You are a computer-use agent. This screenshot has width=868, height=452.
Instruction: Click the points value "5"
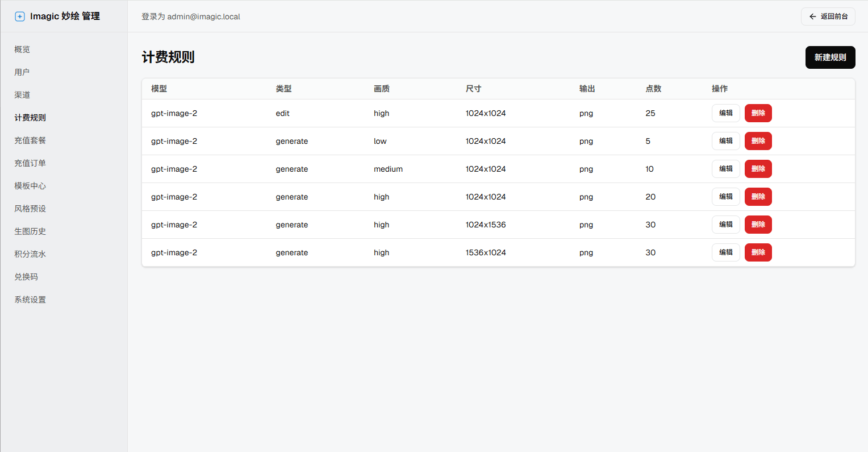[648, 141]
